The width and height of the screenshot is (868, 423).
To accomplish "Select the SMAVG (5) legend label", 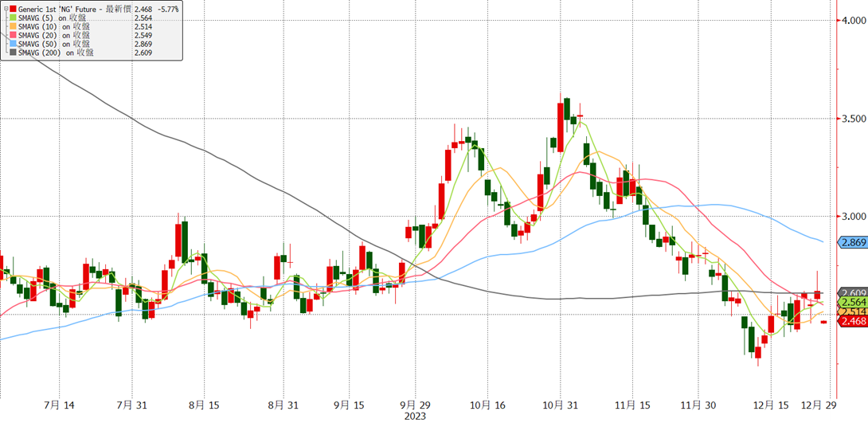I will coord(52,18).
